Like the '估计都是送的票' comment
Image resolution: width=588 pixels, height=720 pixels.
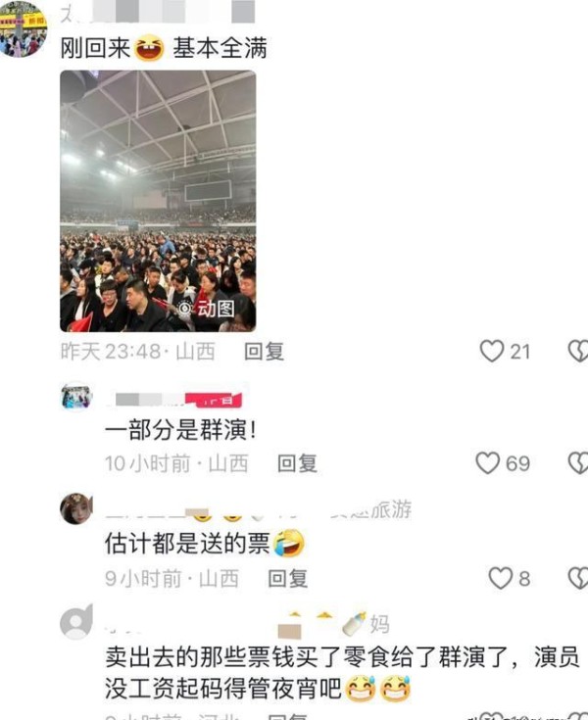[500, 578]
